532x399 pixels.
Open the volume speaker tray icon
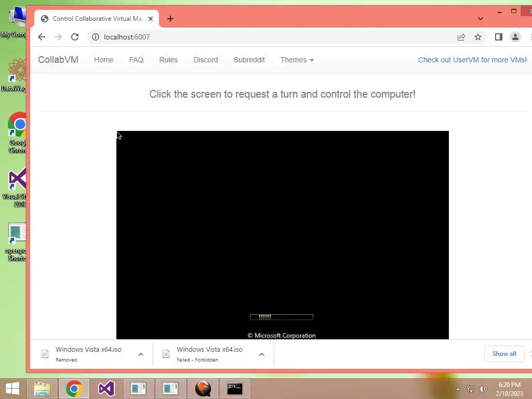point(483,389)
